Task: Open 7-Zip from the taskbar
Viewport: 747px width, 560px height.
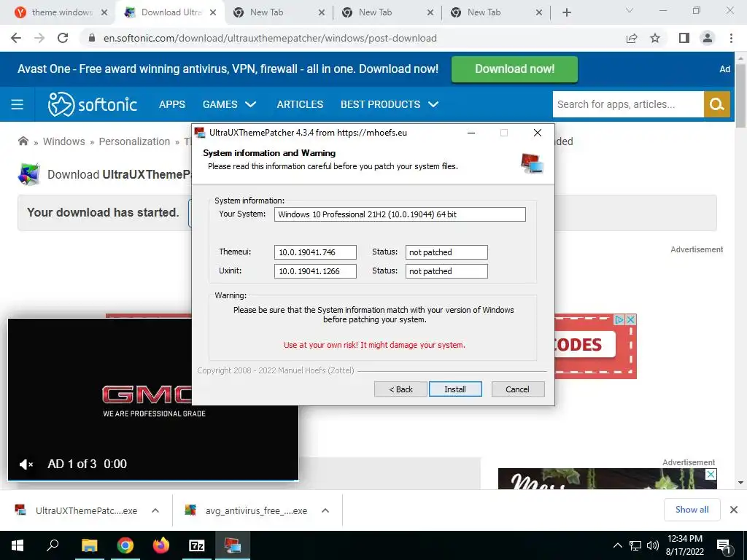Action: coord(197,545)
